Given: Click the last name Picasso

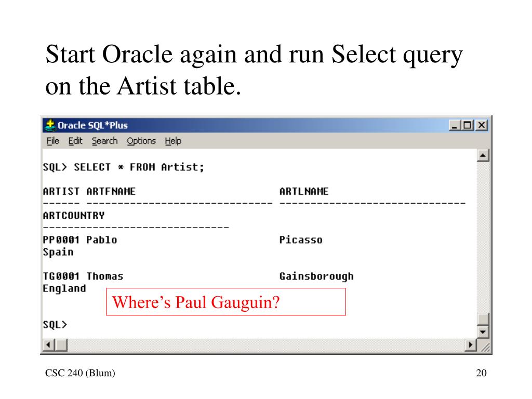Looking at the screenshot, I should [301, 240].
